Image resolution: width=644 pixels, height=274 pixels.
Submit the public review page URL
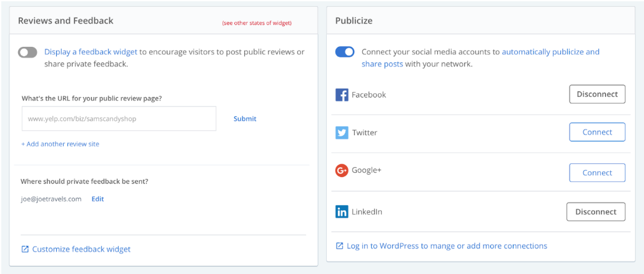pos(245,119)
